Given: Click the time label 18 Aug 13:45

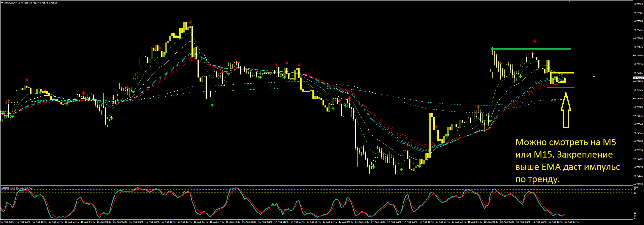Looking at the screenshot, I should [572, 222].
